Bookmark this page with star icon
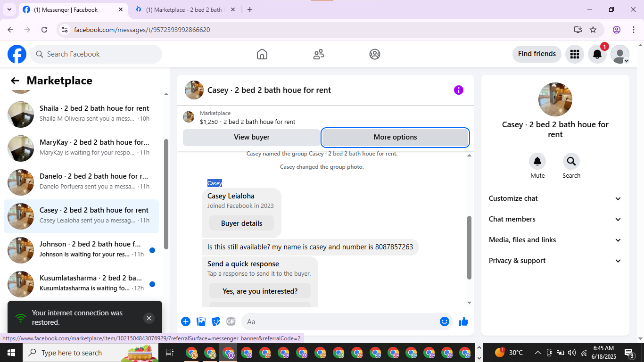 [x=593, y=30]
